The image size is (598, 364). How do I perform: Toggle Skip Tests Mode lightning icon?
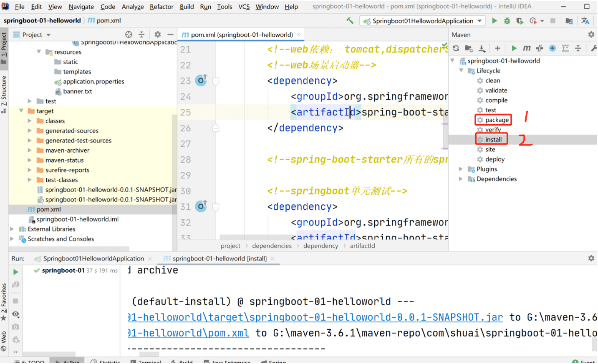552,48
